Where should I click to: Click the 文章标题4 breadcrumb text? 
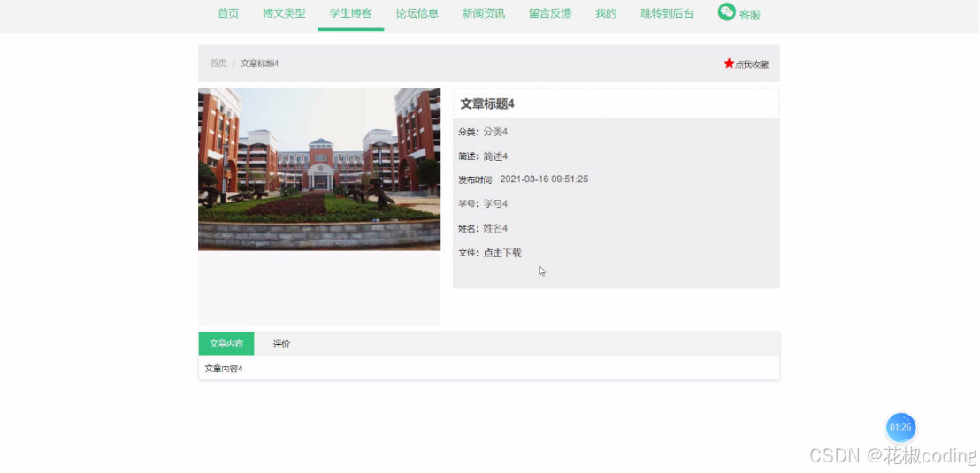tap(259, 64)
